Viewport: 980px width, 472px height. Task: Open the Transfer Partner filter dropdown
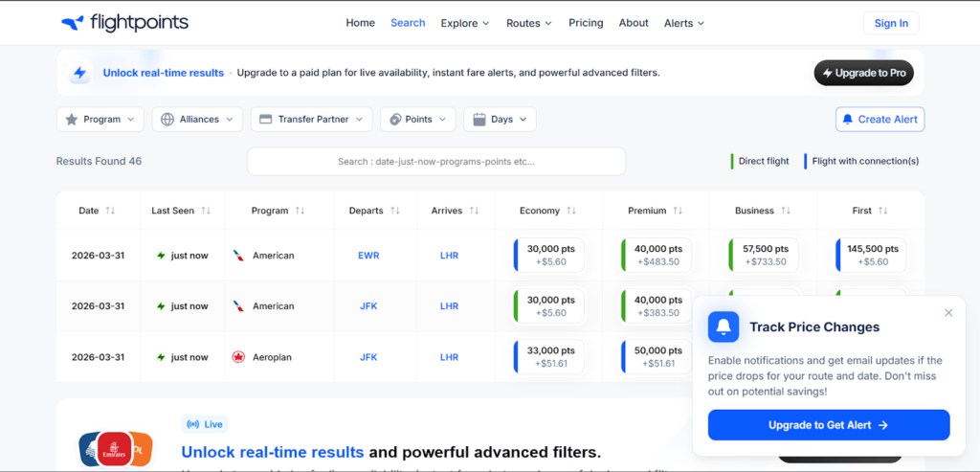311,120
